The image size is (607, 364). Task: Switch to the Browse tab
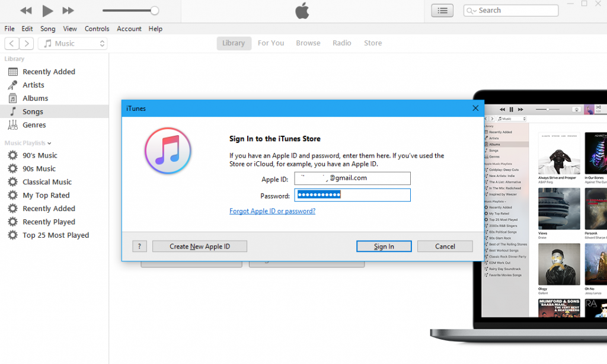pyautogui.click(x=308, y=43)
